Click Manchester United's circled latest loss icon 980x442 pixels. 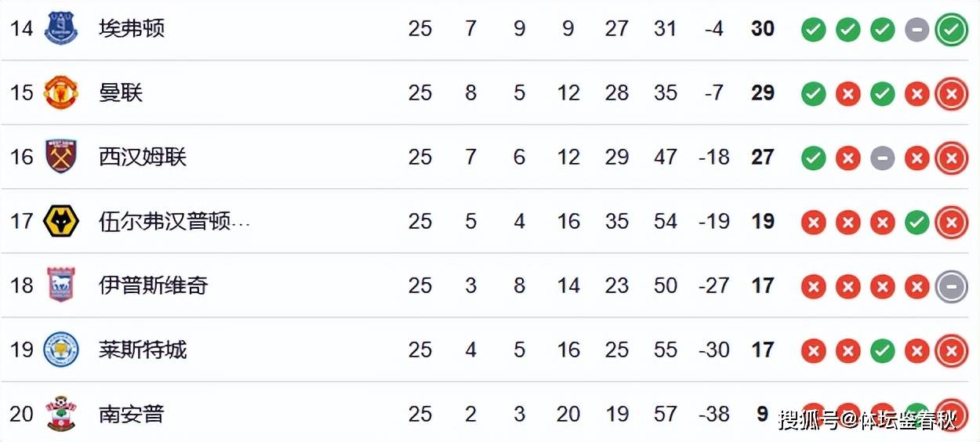pos(951,95)
